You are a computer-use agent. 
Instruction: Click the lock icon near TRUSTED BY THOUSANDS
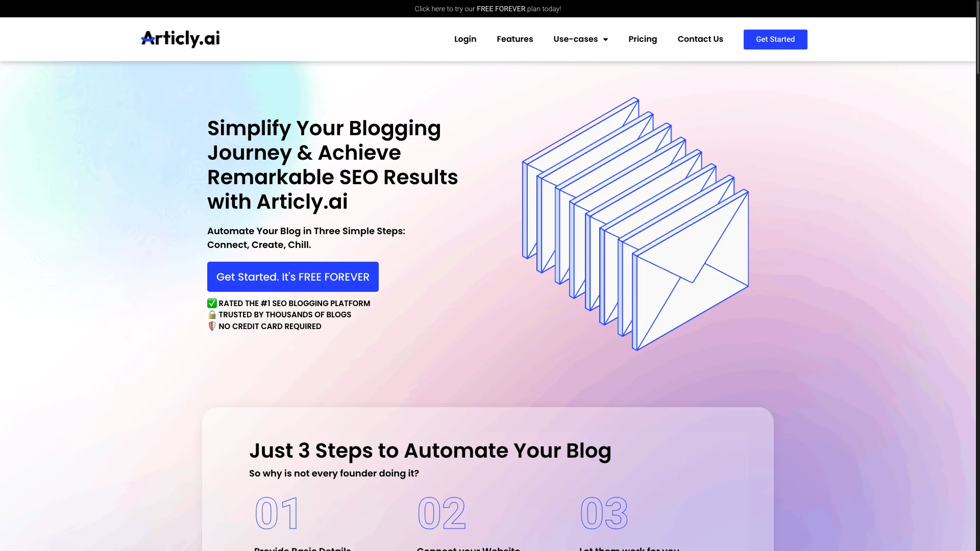pyautogui.click(x=211, y=314)
